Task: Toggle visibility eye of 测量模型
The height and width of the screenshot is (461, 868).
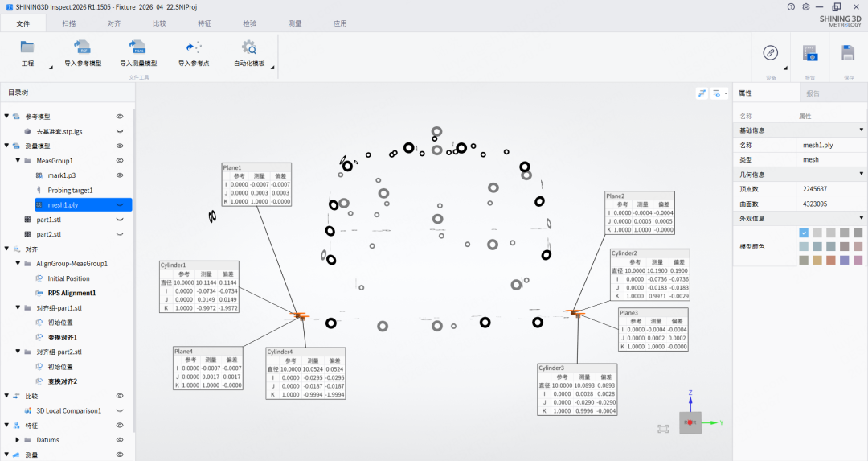Action: pyautogui.click(x=119, y=146)
